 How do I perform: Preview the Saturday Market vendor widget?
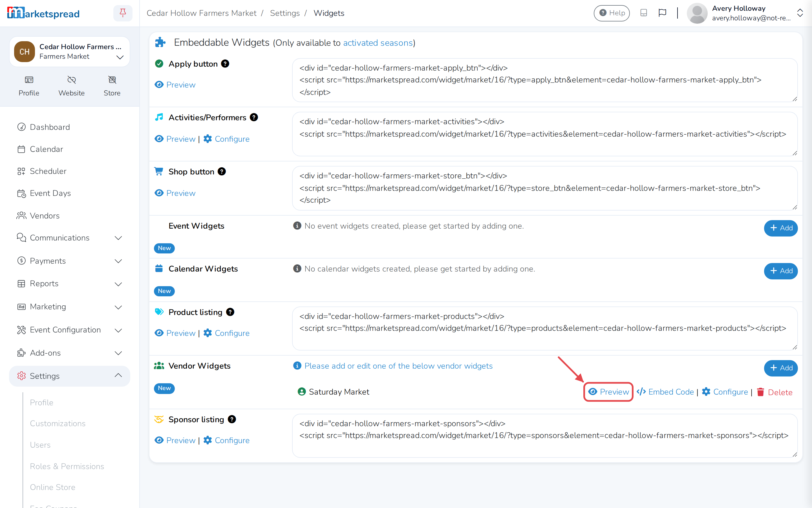[609, 392]
